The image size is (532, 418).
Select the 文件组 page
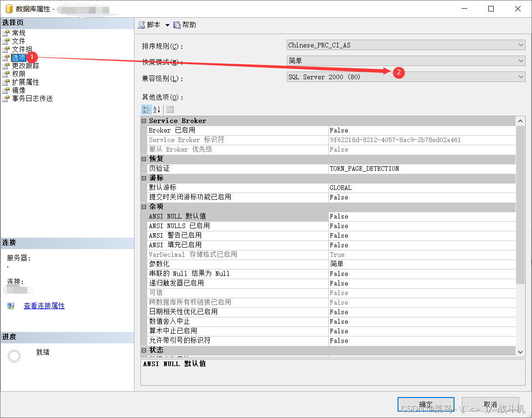pos(22,49)
